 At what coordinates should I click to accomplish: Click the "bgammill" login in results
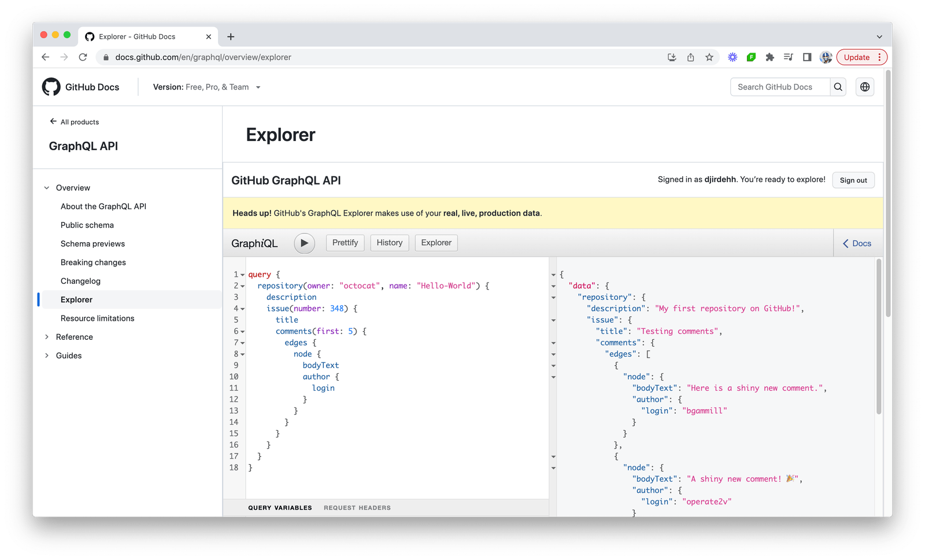[x=705, y=411]
